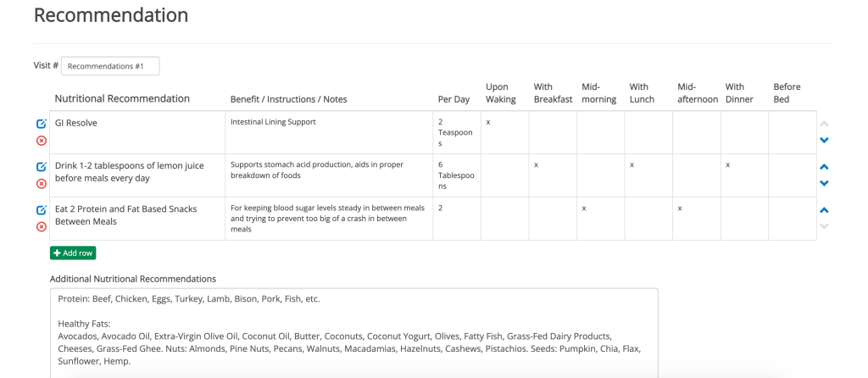Click With Breakfast cell in lemon juice row
Viewport: 868px width, 378px height.
(x=552, y=175)
